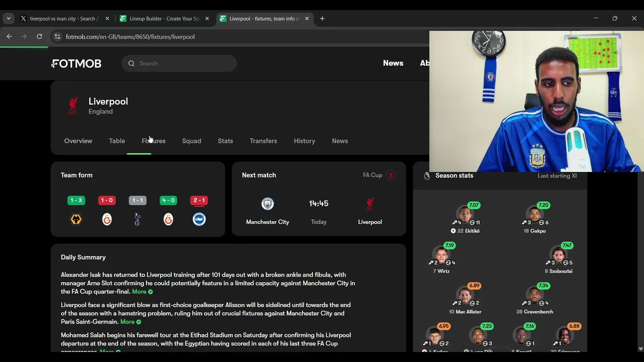Click Ekitiké 7.07 rating badge
The height and width of the screenshot is (362, 644).
[473, 205]
